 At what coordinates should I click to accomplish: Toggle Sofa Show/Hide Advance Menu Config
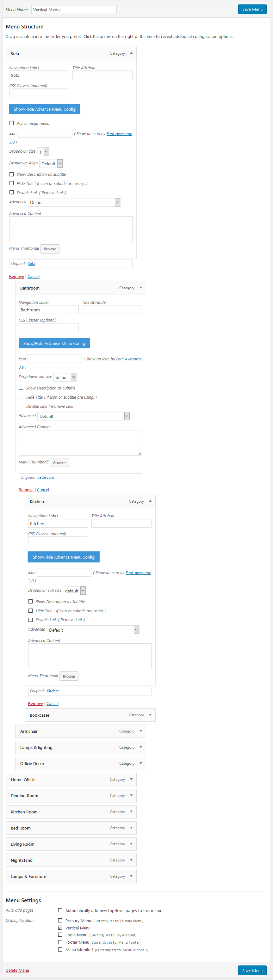click(x=45, y=109)
